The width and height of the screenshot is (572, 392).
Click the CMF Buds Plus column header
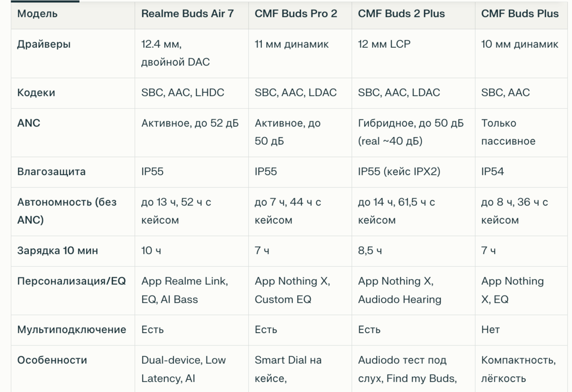point(520,14)
